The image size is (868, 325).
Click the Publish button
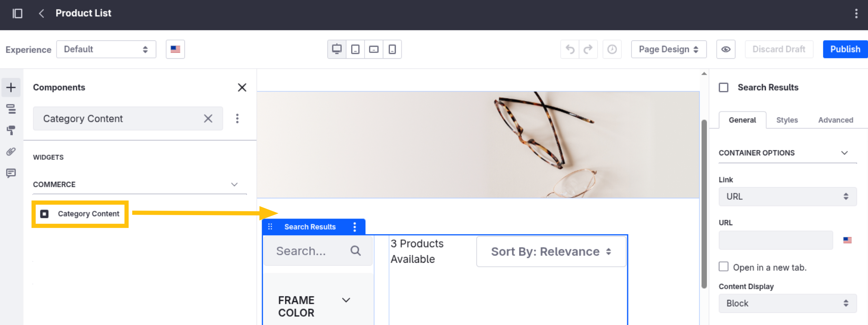pos(845,49)
